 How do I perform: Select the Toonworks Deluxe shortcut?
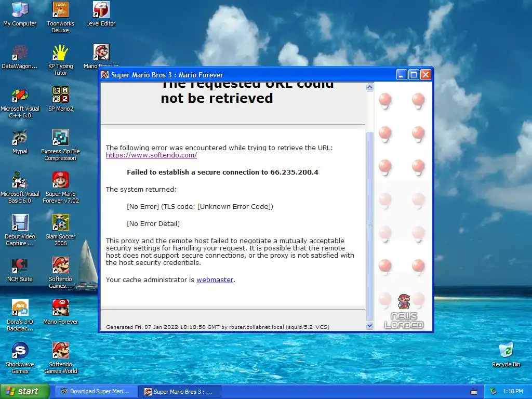(60, 9)
